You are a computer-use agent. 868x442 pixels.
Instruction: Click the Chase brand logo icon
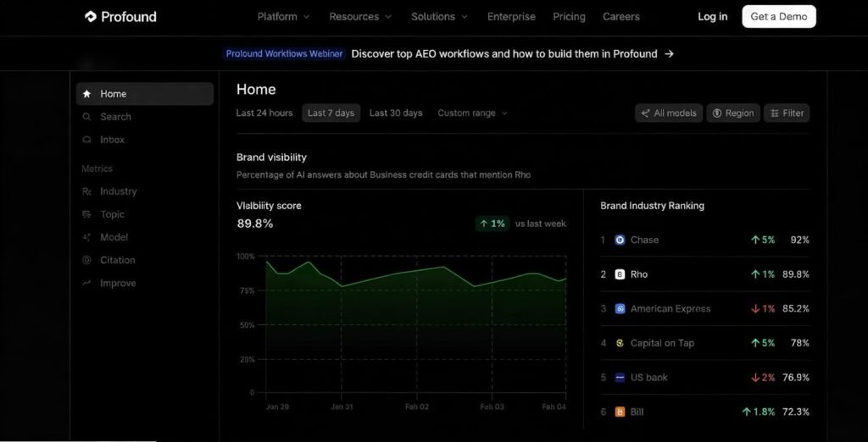point(620,240)
